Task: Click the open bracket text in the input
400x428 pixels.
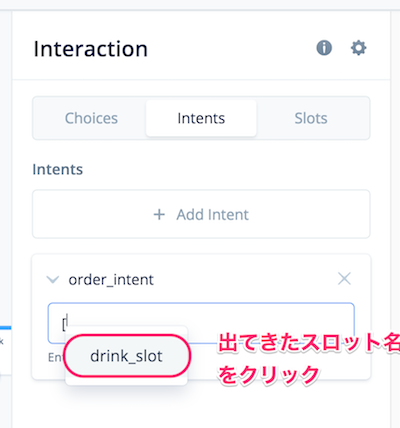Action: (64, 323)
